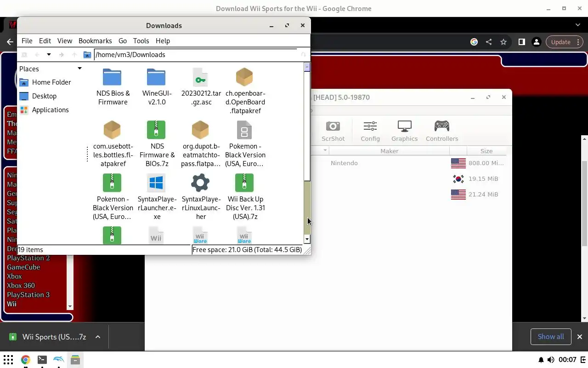The width and height of the screenshot is (588, 368).
Task: Select com.usebottles.bottles.flatpakref package
Action: click(113, 144)
